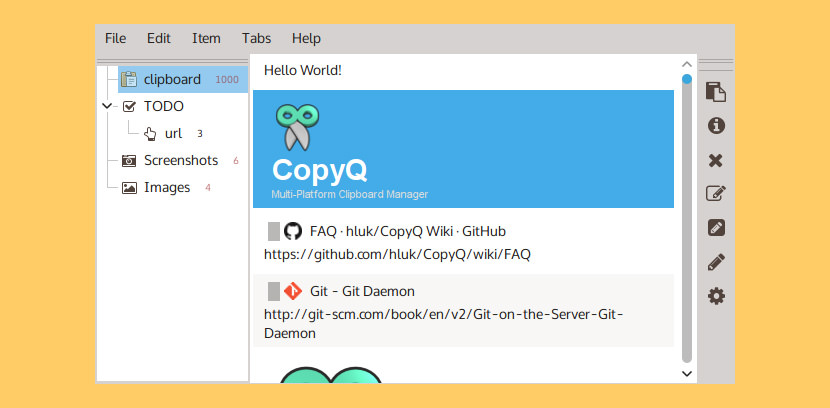Select the Git - Git Daemon entry

pos(420,311)
